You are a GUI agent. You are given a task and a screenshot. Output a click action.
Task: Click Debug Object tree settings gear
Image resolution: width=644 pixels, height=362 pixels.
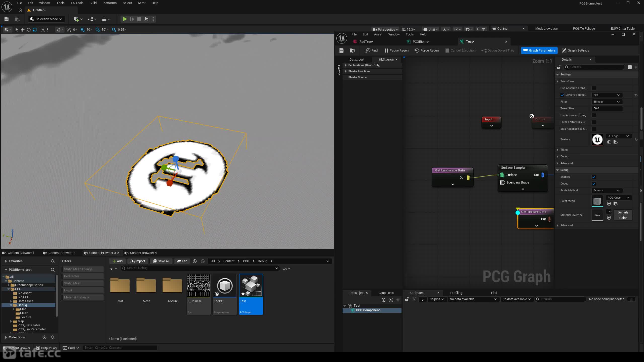398,300
